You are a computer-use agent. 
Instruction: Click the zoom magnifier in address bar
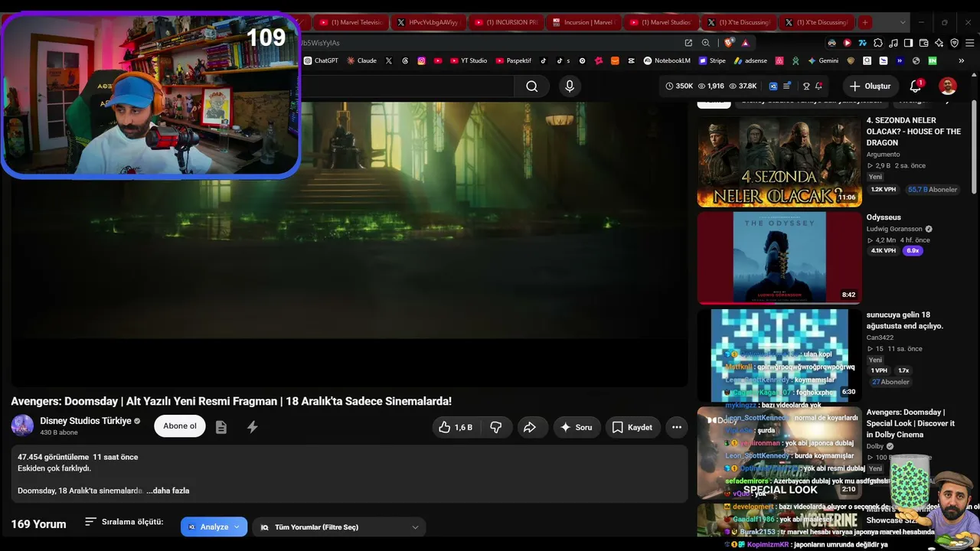point(706,43)
